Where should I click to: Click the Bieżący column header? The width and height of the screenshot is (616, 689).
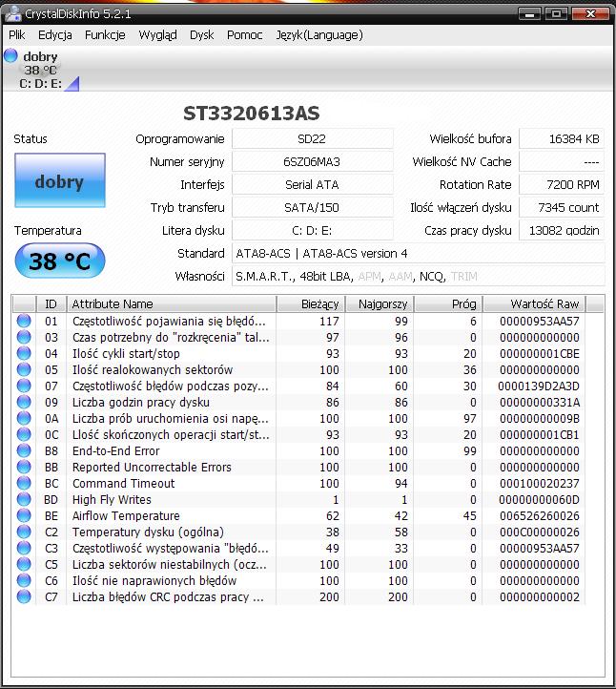(x=311, y=304)
